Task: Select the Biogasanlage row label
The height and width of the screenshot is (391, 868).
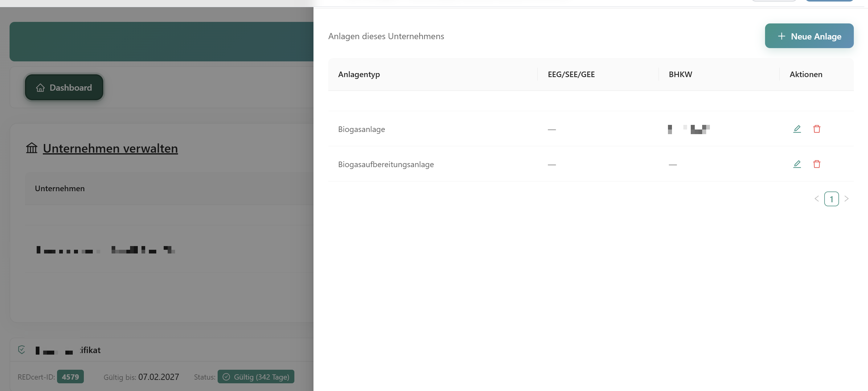Action: point(361,130)
